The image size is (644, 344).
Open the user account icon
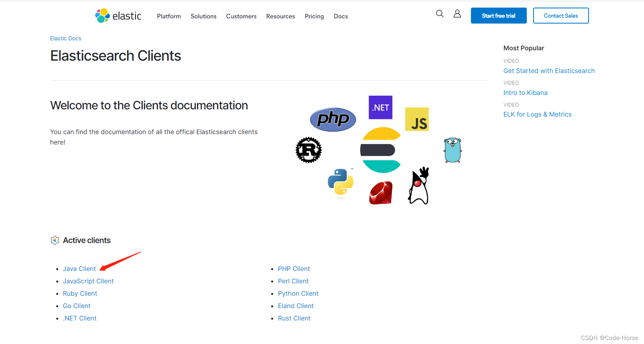coord(457,14)
